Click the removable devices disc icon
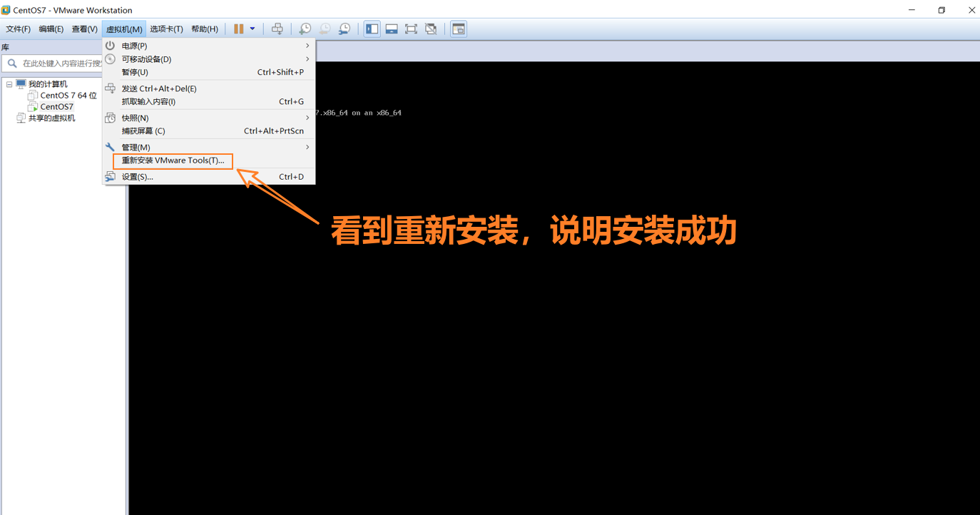Viewport: 980px width, 515px height. 111,59
